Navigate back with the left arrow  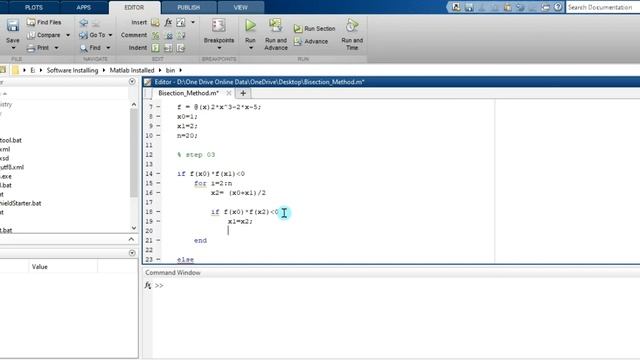84,22
